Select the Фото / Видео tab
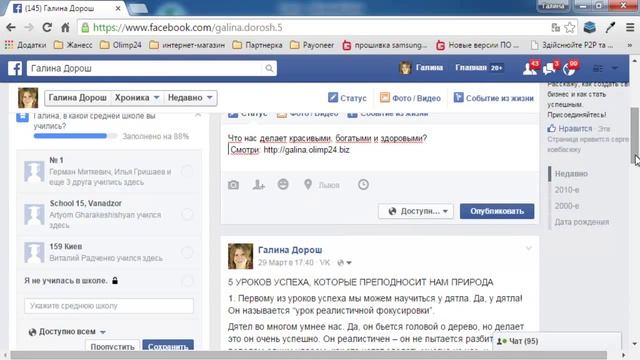 coord(410,98)
